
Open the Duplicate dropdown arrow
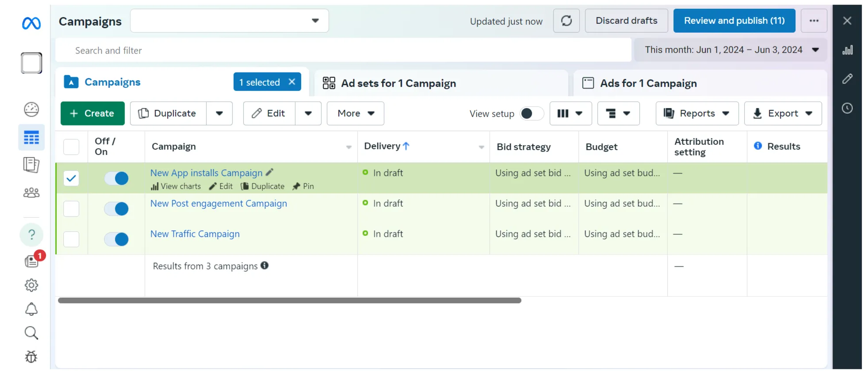(x=219, y=114)
